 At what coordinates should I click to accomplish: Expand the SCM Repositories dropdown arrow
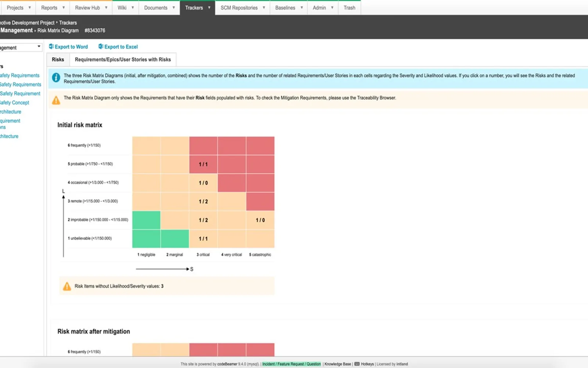pyautogui.click(x=264, y=8)
